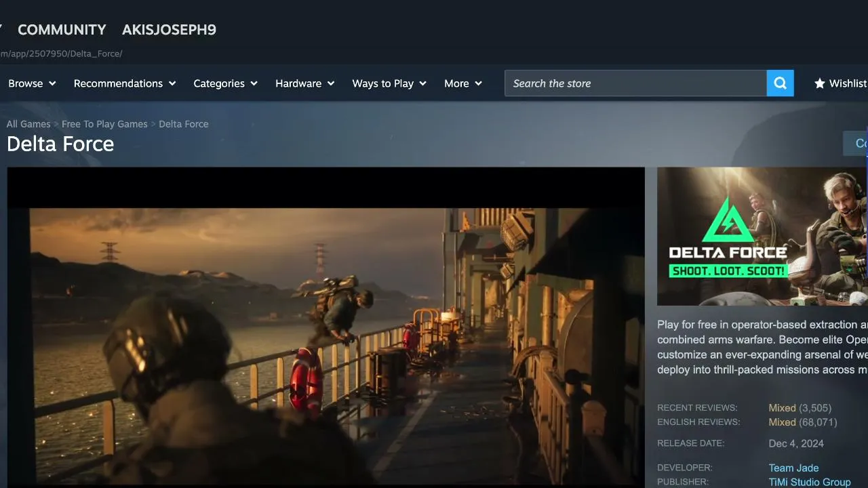Click the page URL text in address bar
The image size is (868, 488).
point(61,54)
